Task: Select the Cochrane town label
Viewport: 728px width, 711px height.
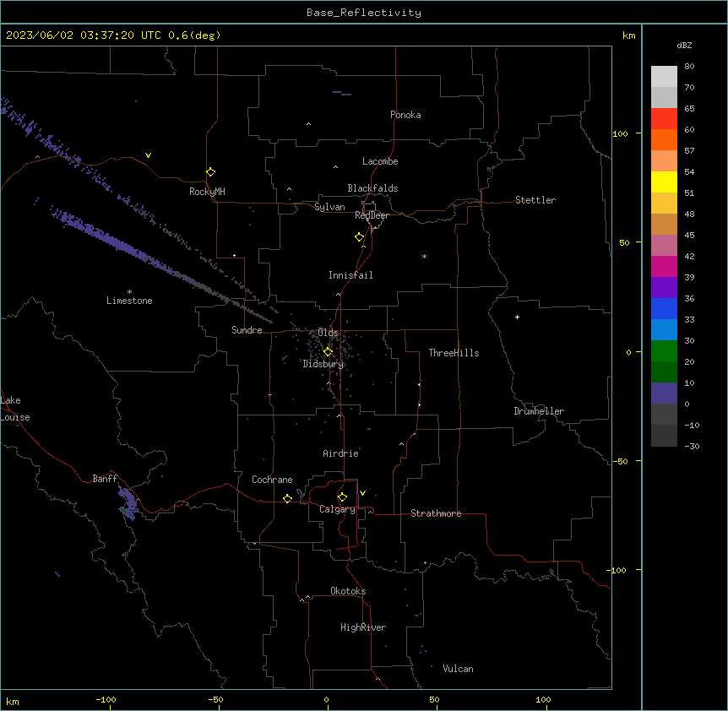Action: click(272, 480)
